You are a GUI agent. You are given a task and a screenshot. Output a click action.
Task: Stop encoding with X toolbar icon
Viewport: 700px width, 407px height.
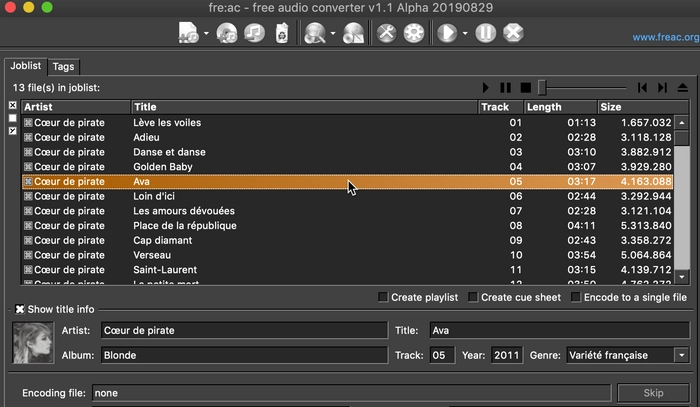pos(513,33)
